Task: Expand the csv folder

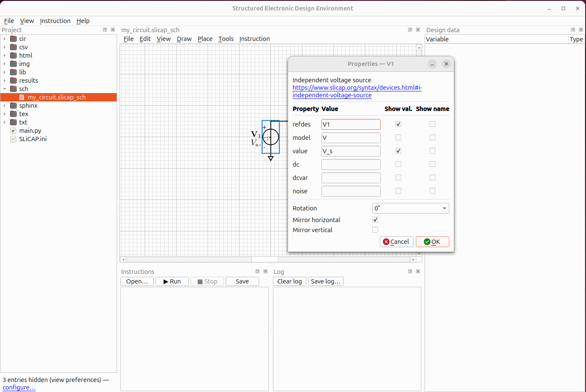Action: pyautogui.click(x=5, y=47)
